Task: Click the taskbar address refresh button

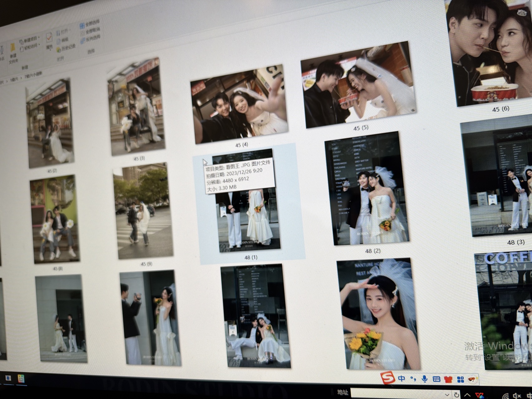Action: 457,395
